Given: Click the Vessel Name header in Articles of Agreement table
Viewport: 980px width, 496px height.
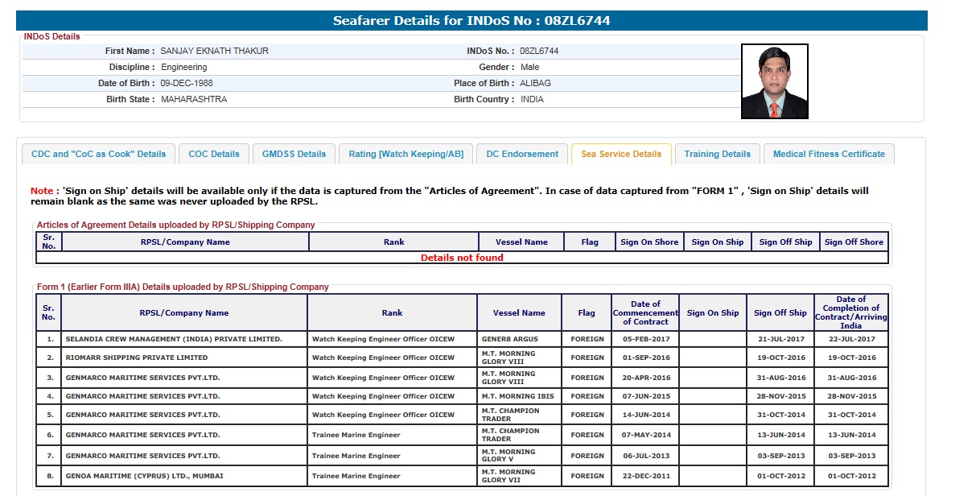Looking at the screenshot, I should 521,242.
